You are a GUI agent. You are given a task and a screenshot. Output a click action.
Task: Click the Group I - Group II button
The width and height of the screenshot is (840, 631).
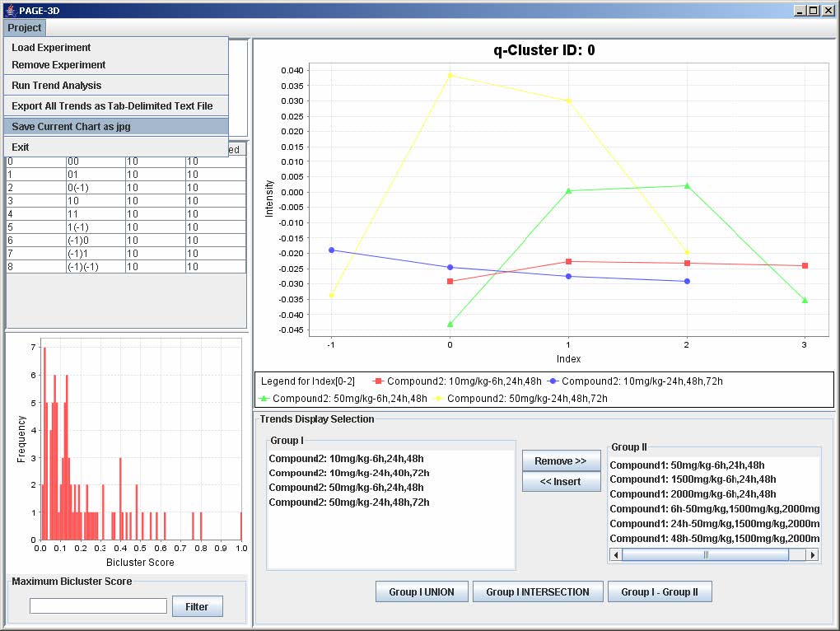pos(659,591)
